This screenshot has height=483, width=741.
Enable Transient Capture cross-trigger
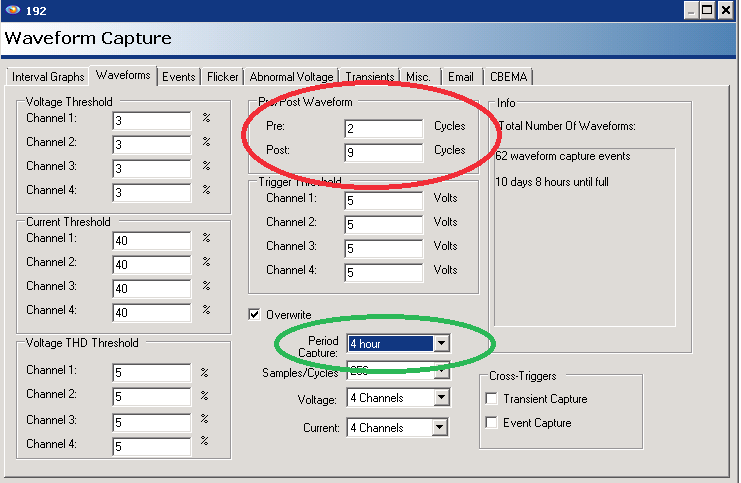491,398
